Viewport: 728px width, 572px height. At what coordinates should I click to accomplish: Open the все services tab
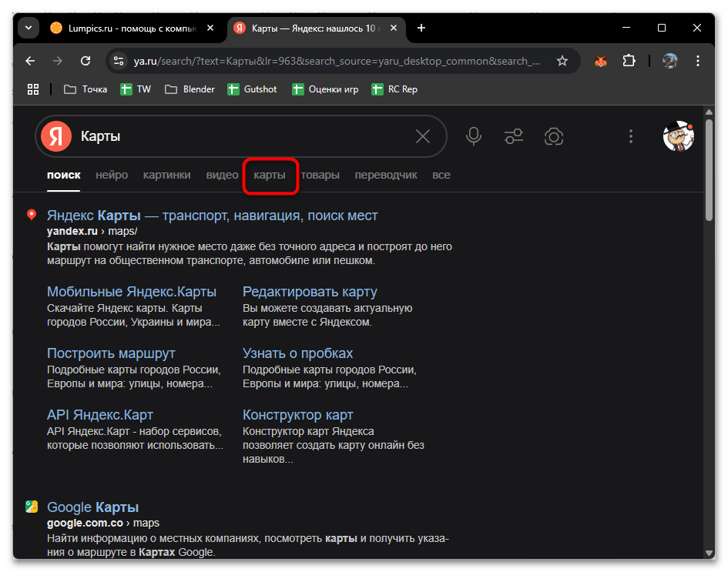click(441, 175)
